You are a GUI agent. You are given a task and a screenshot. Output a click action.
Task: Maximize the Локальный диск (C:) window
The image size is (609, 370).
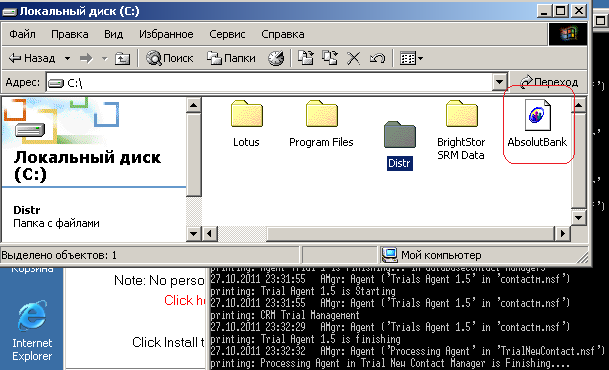click(561, 10)
